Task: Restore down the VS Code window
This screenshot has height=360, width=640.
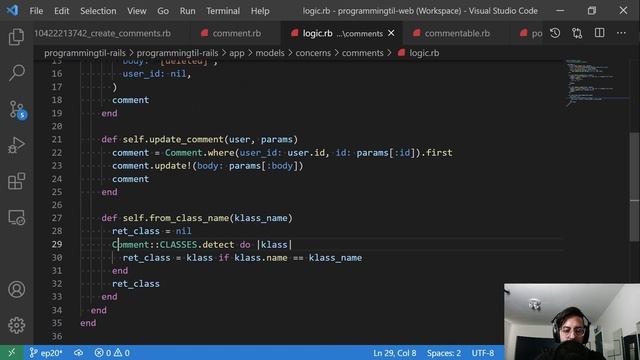Action: [591, 11]
